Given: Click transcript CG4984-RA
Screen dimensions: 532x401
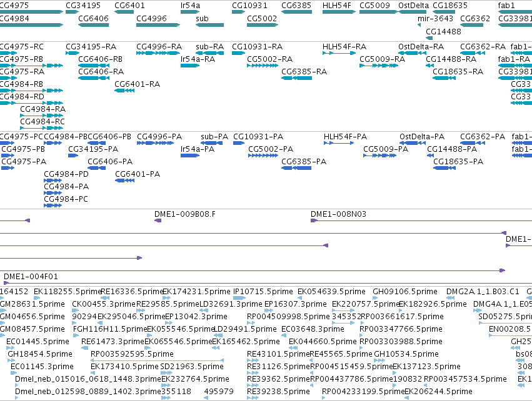Looking at the screenshot, I should tap(43, 109).
